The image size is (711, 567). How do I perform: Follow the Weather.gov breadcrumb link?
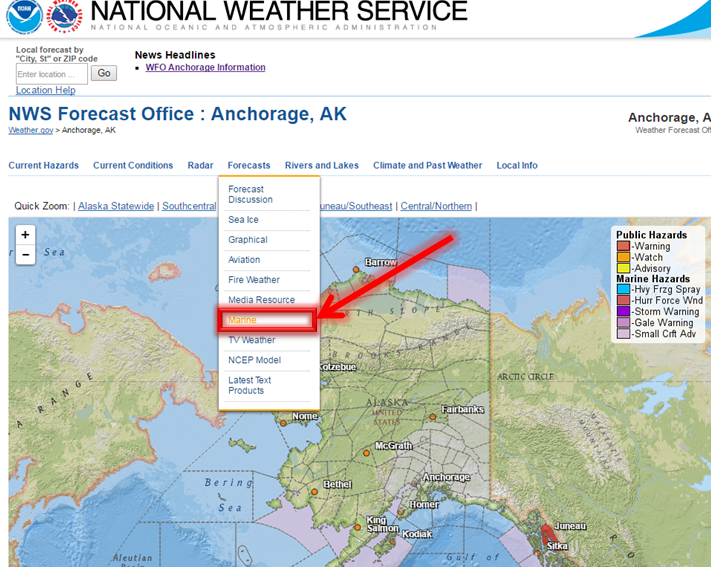point(31,130)
